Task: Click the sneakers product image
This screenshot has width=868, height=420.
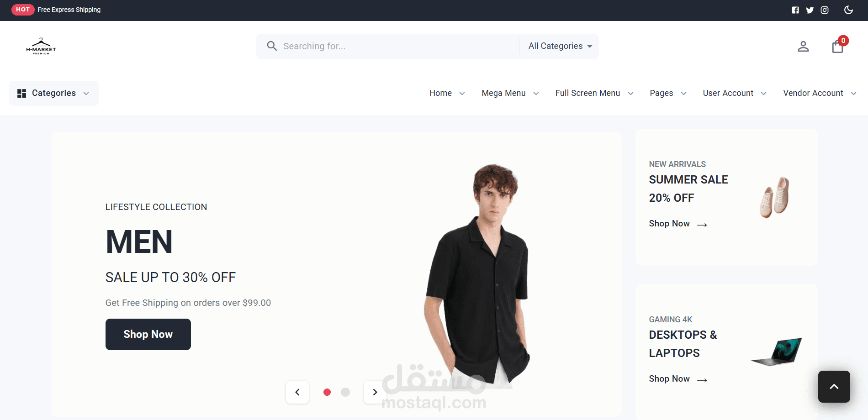Action: [x=774, y=197]
